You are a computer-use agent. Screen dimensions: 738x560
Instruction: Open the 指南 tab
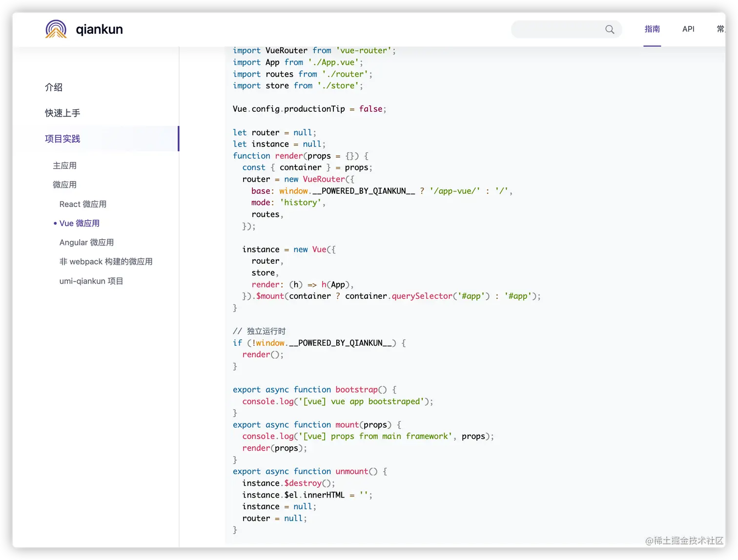(x=652, y=29)
